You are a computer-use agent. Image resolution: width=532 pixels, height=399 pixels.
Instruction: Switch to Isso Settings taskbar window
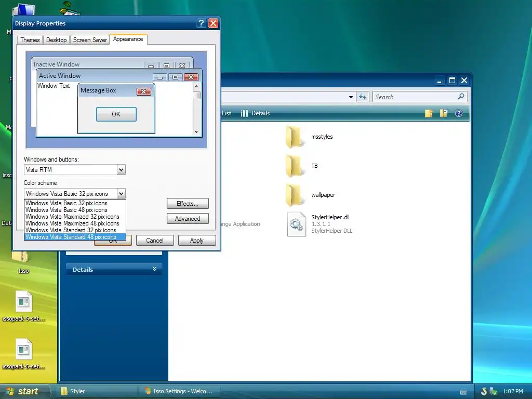(x=180, y=391)
